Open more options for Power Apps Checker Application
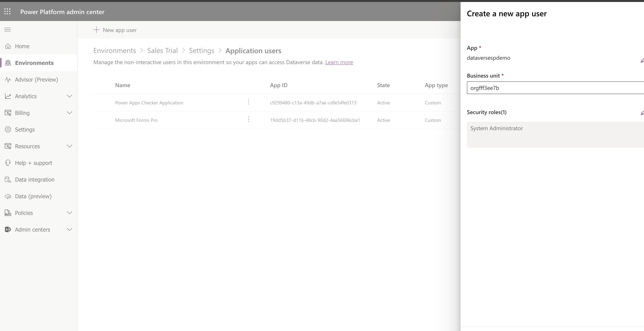 coord(249,102)
